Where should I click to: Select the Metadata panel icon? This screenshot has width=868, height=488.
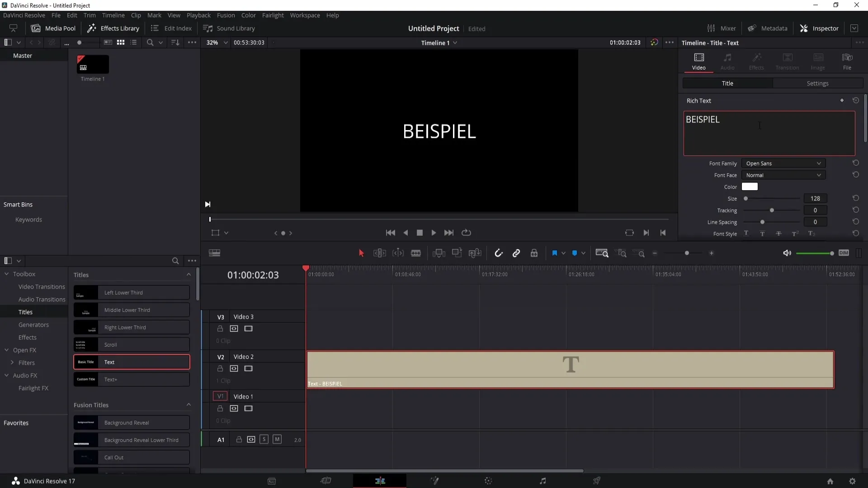coord(752,28)
